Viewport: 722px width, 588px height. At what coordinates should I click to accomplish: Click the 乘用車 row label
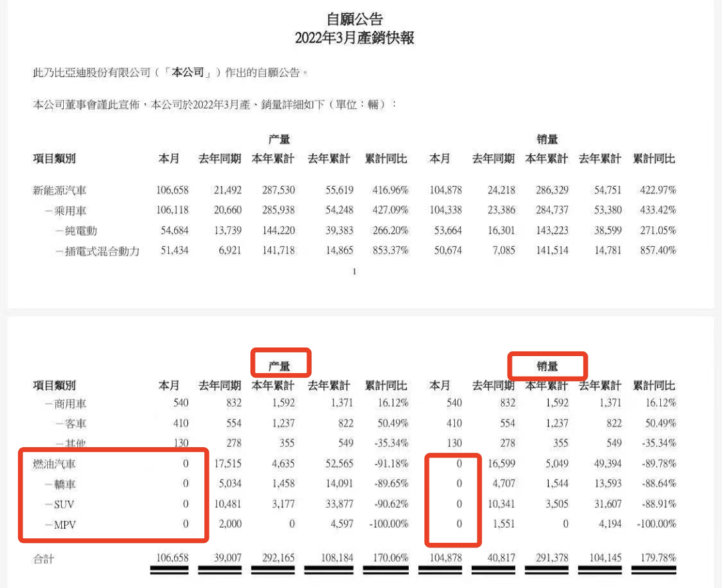pyautogui.click(x=70, y=210)
